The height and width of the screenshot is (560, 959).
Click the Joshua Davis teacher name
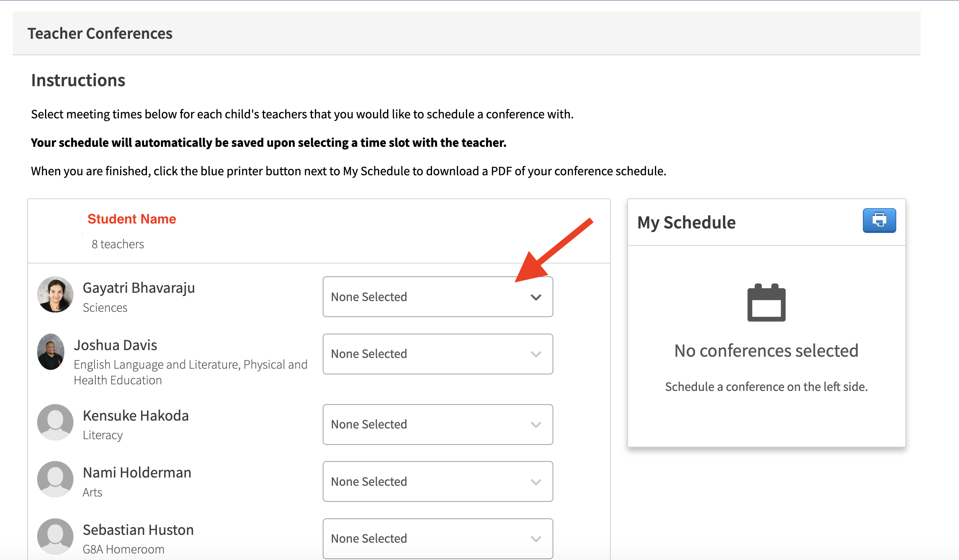click(x=116, y=345)
